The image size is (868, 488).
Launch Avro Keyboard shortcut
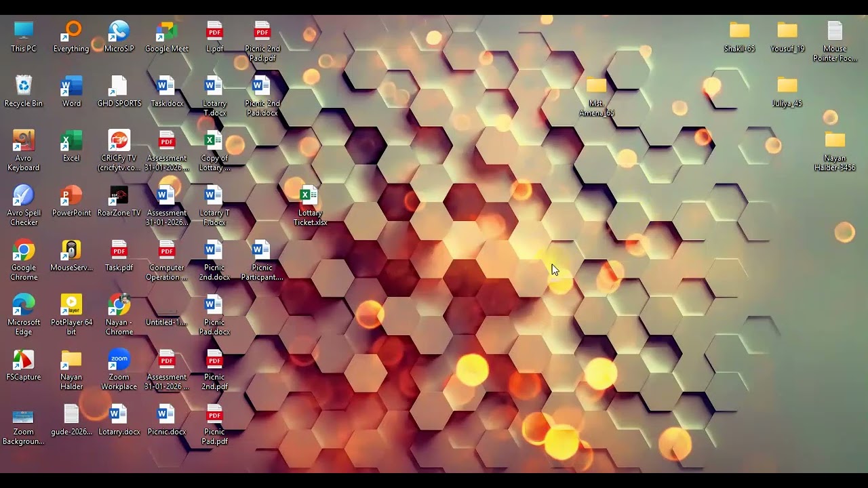(24, 150)
